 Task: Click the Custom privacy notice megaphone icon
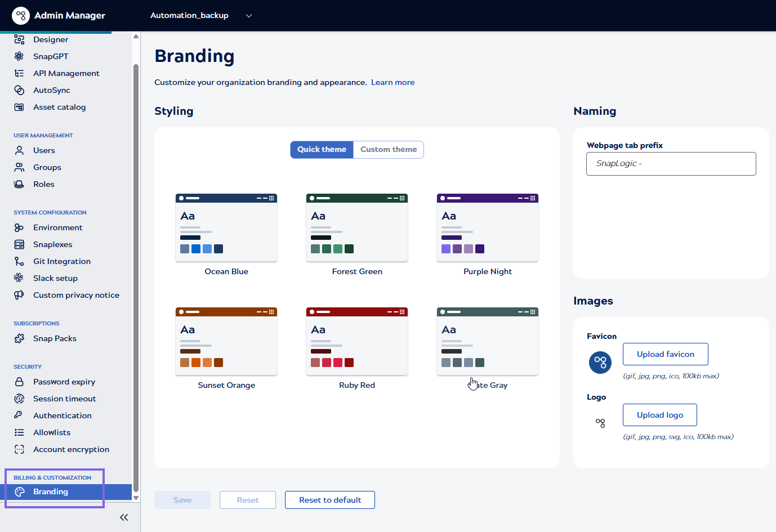point(19,295)
